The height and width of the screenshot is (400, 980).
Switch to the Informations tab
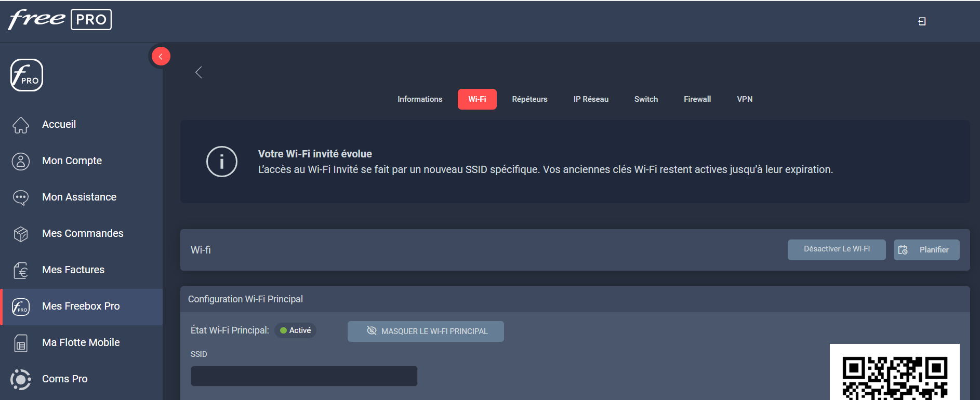(x=420, y=99)
